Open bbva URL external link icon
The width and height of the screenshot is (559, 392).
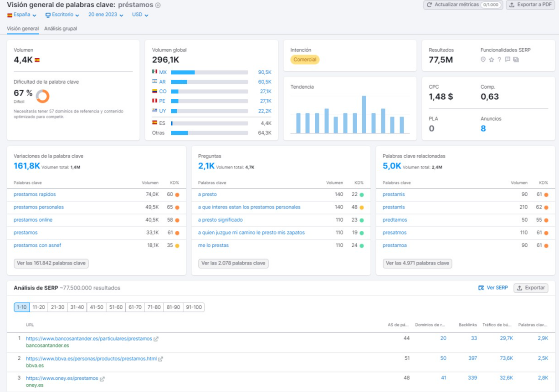(x=160, y=359)
